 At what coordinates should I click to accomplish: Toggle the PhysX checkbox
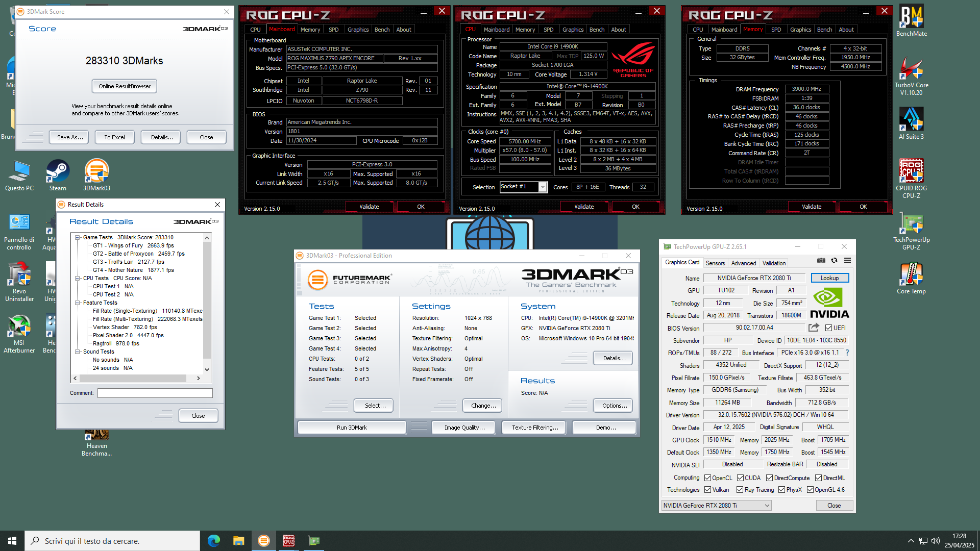point(781,490)
